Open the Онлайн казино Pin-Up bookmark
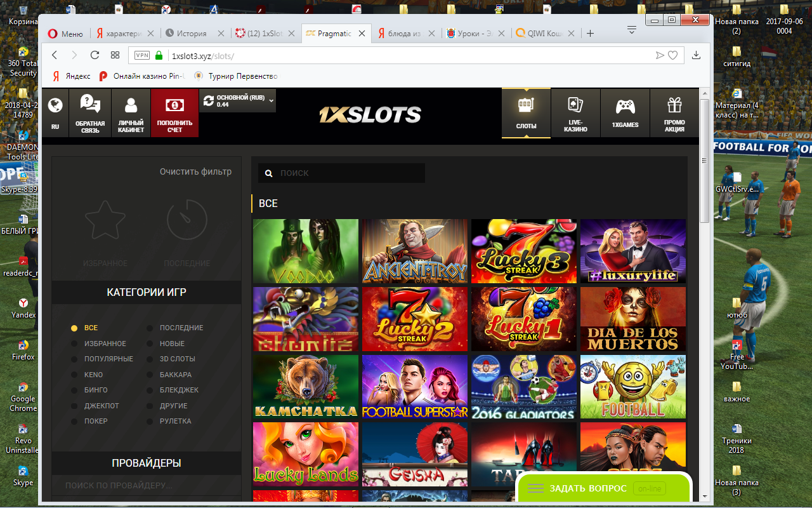The image size is (812, 508). point(142,76)
